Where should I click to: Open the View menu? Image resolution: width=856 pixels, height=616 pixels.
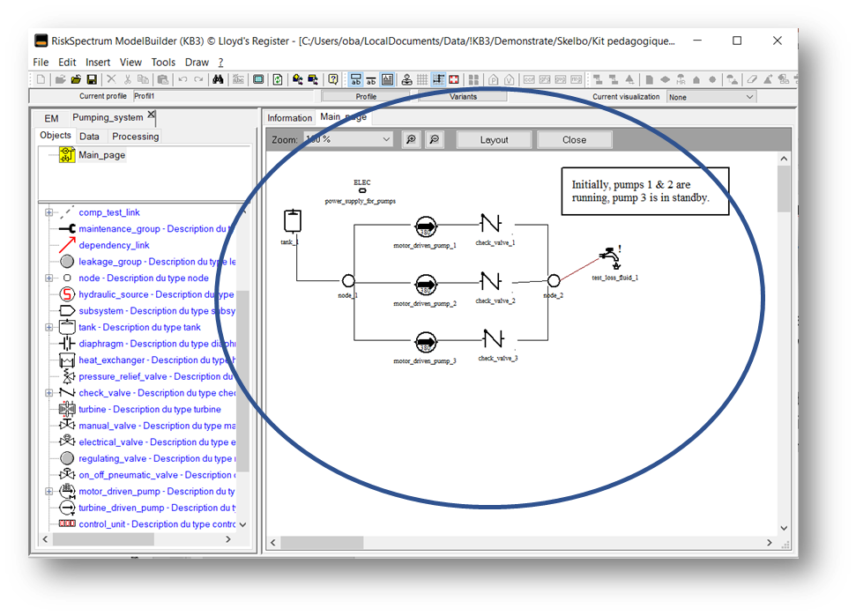click(x=130, y=63)
